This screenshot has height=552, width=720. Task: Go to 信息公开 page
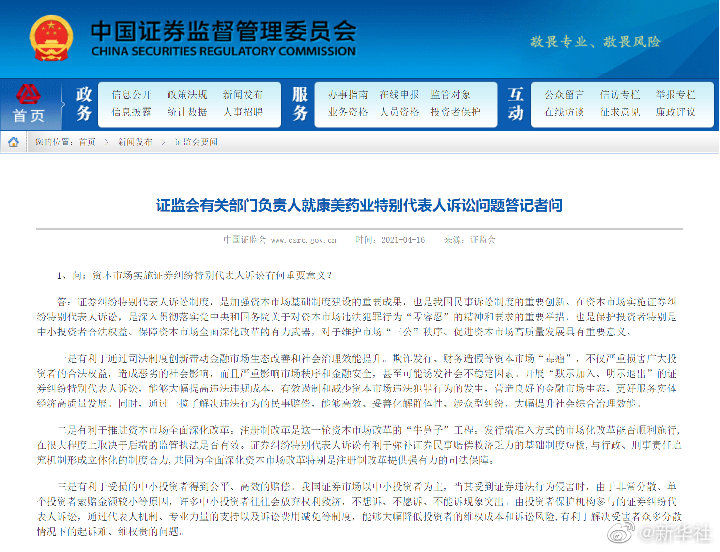(x=131, y=95)
